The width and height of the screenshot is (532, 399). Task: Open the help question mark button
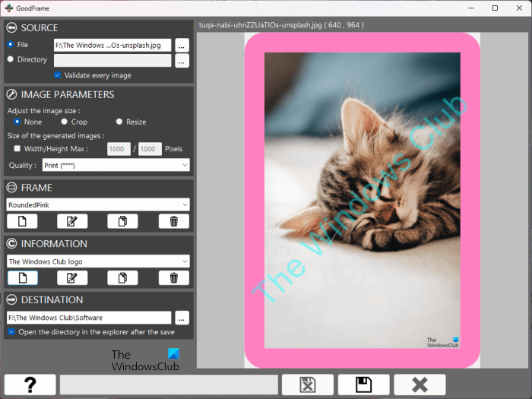click(30, 385)
